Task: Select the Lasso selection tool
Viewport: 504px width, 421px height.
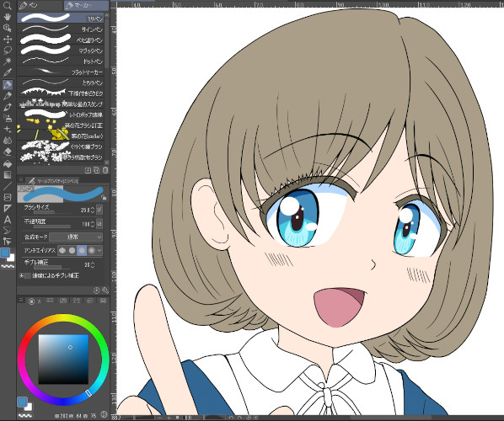Action: click(7, 50)
